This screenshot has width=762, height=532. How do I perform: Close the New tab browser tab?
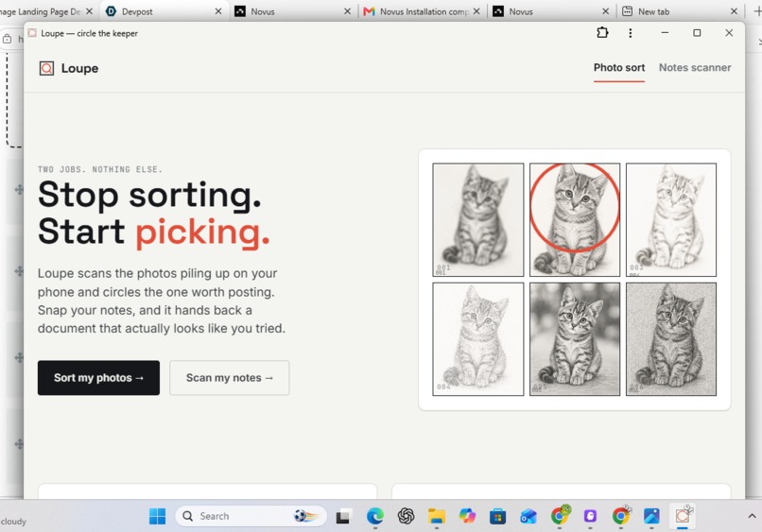click(x=734, y=11)
